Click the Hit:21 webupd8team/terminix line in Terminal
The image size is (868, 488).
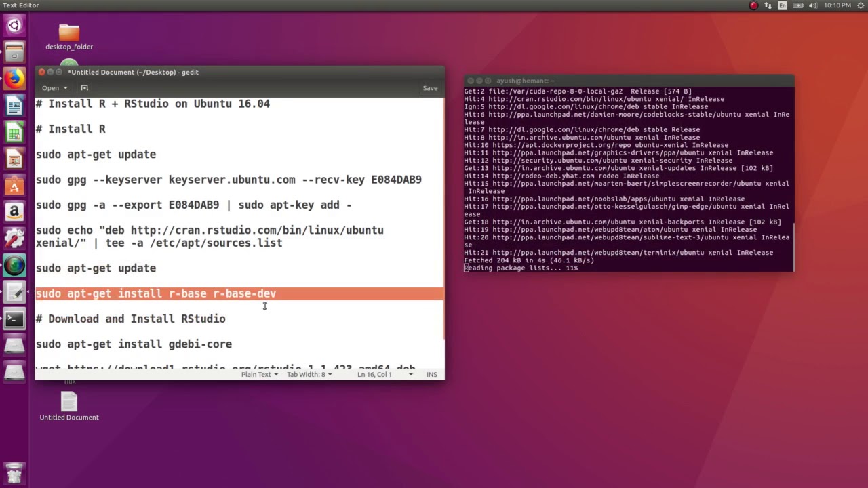click(x=618, y=252)
